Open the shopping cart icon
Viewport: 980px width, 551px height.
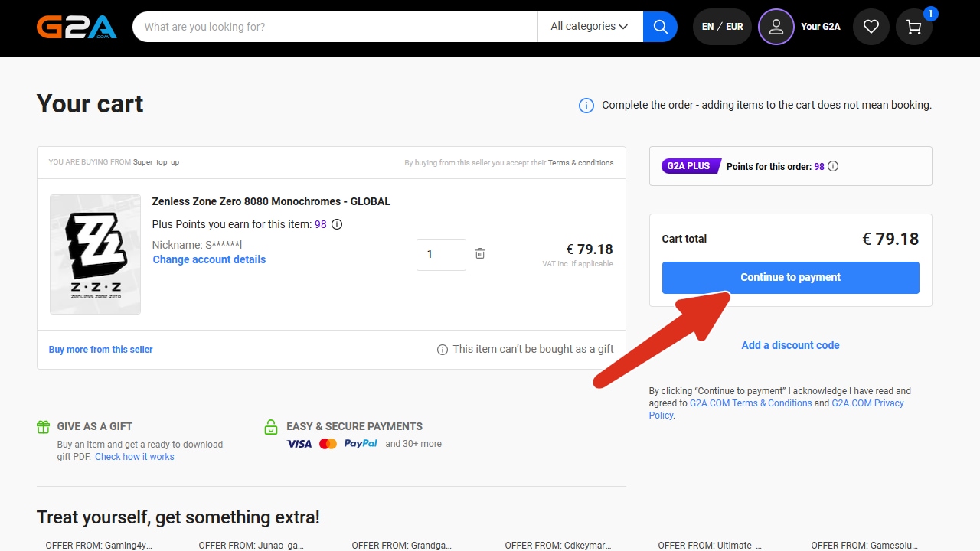913,27
